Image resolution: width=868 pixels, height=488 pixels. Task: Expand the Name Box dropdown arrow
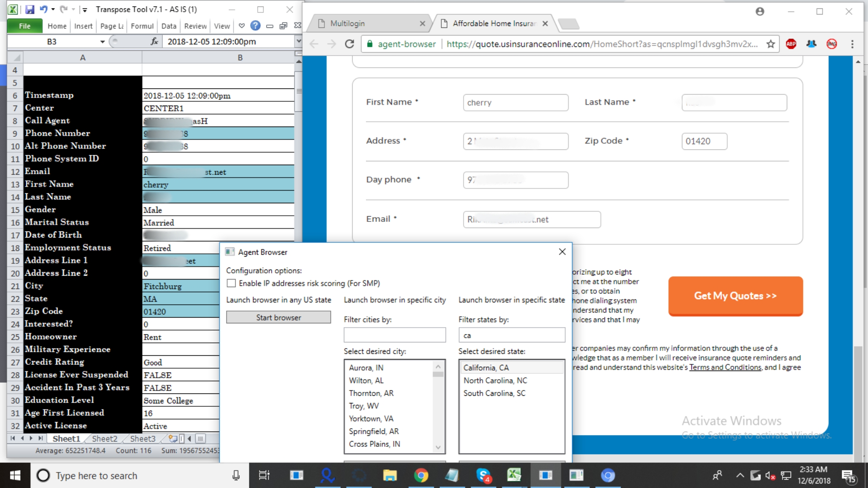(x=102, y=42)
